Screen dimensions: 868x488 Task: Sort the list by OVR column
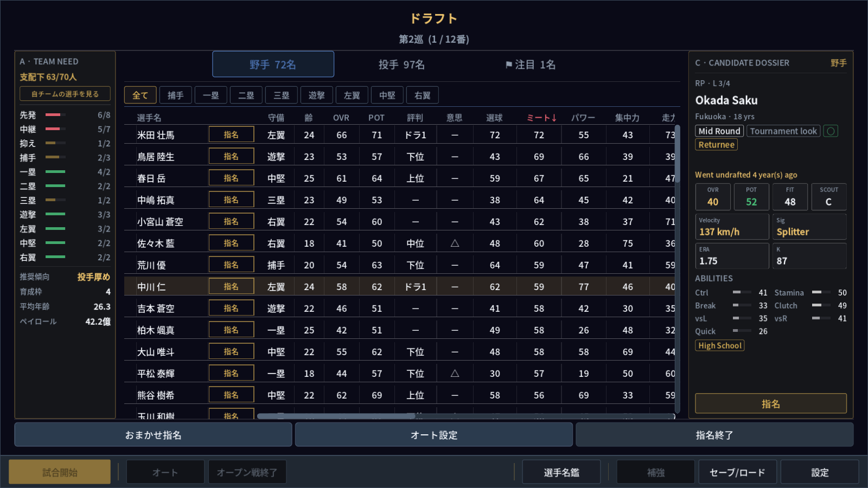point(341,118)
